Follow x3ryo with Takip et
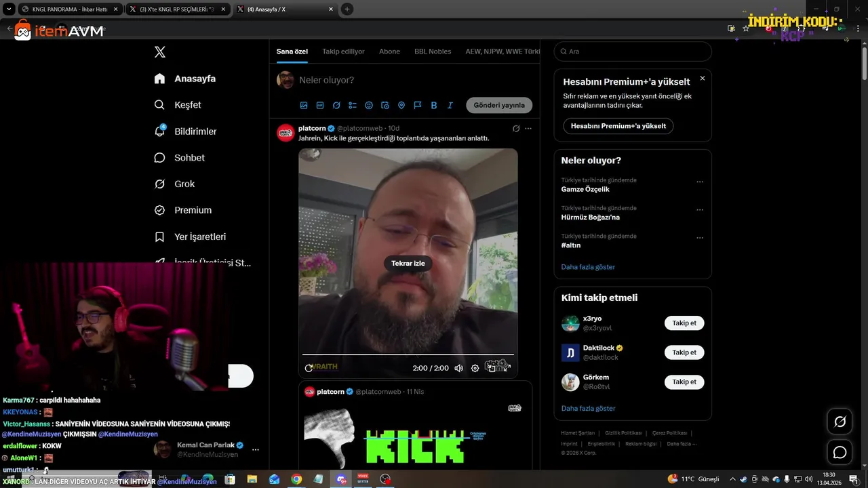This screenshot has height=488, width=868. point(684,323)
